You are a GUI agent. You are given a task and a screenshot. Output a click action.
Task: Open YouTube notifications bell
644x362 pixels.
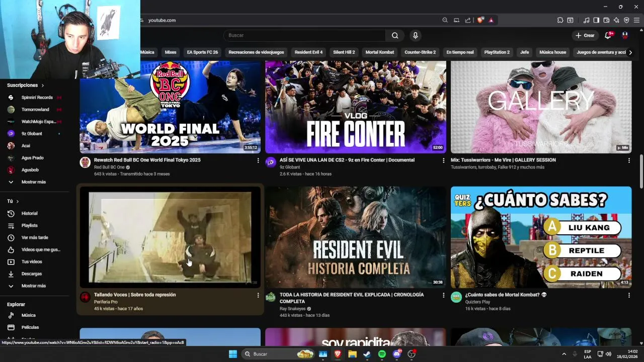608,35
